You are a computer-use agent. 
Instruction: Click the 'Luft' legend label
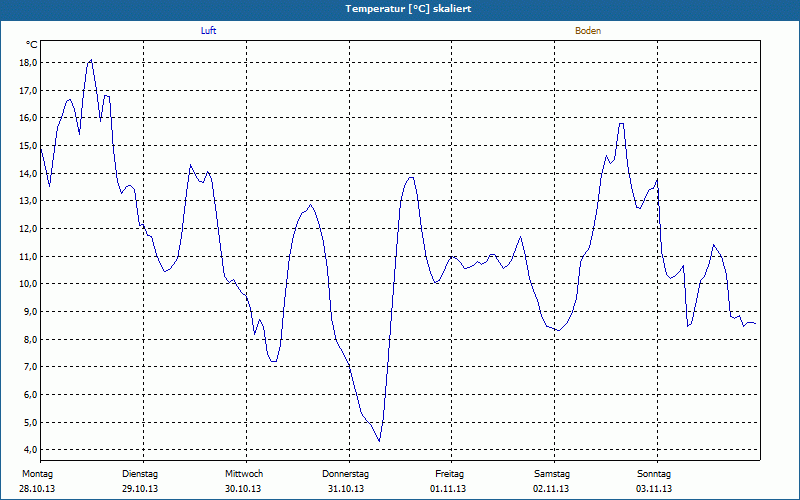(x=208, y=31)
